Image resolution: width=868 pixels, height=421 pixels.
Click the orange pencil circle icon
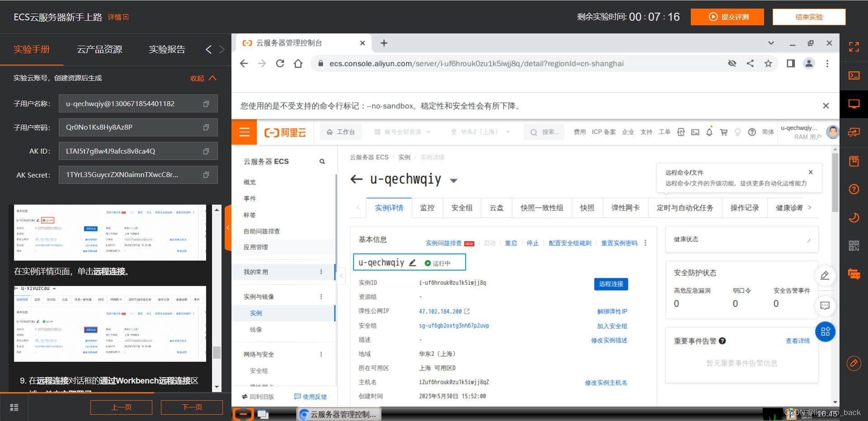tap(854, 363)
